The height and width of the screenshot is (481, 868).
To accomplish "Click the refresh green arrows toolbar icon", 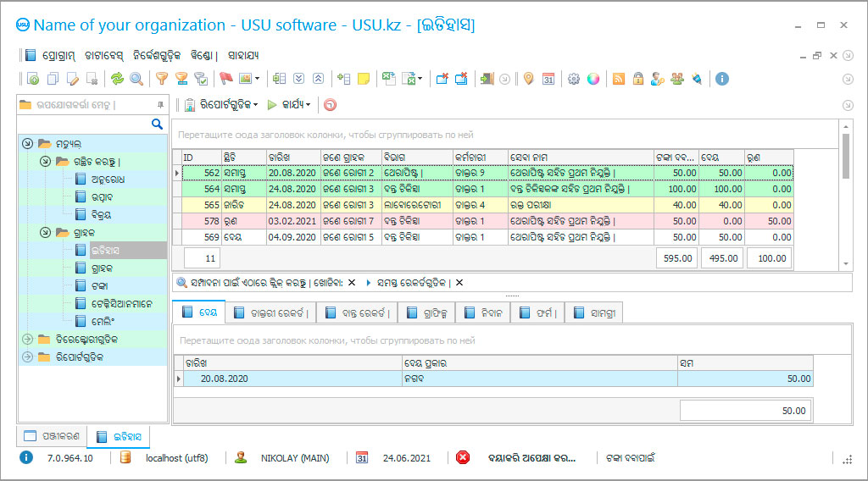I will pos(117,79).
